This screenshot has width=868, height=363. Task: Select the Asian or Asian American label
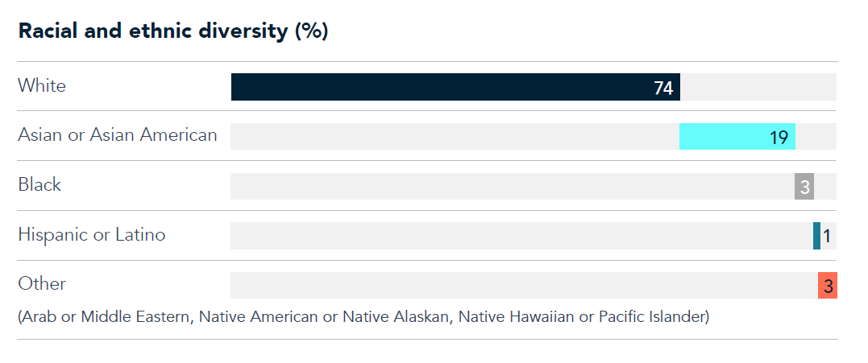click(118, 134)
